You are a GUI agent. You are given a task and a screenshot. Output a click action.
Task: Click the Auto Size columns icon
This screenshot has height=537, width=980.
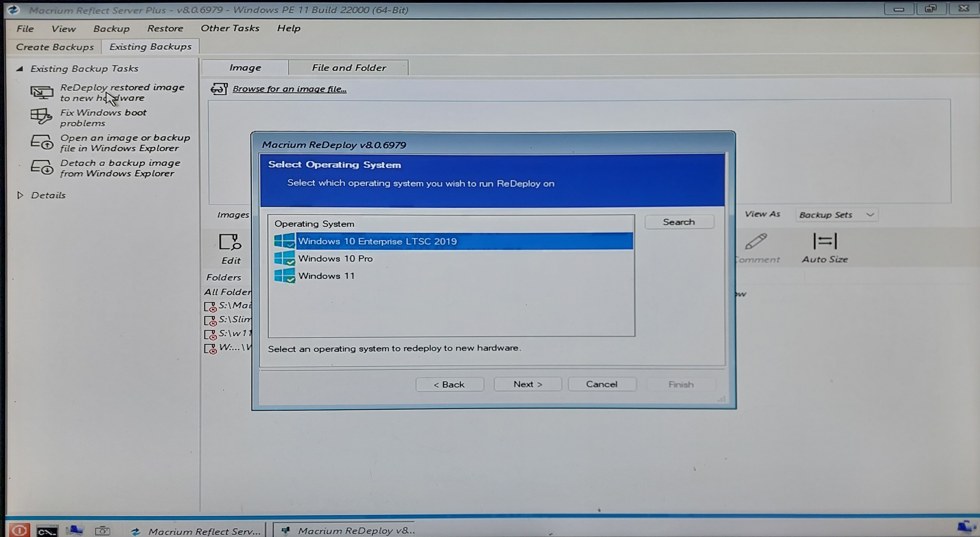click(x=824, y=241)
